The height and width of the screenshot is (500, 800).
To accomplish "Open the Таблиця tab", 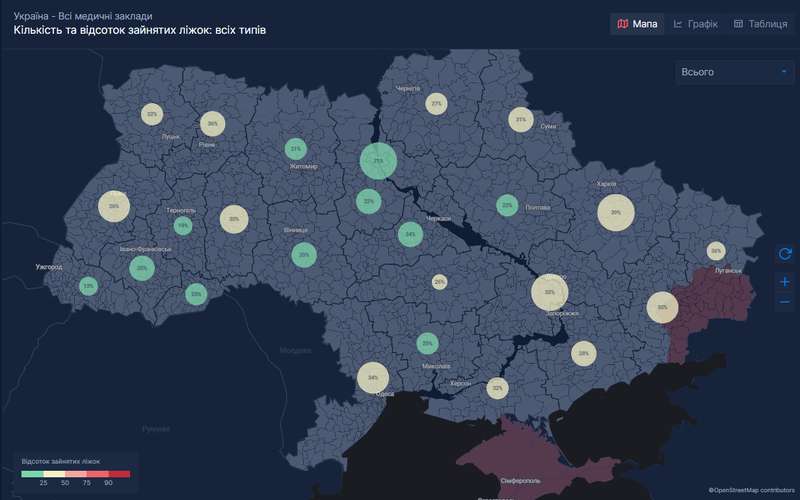I will tap(759, 24).
